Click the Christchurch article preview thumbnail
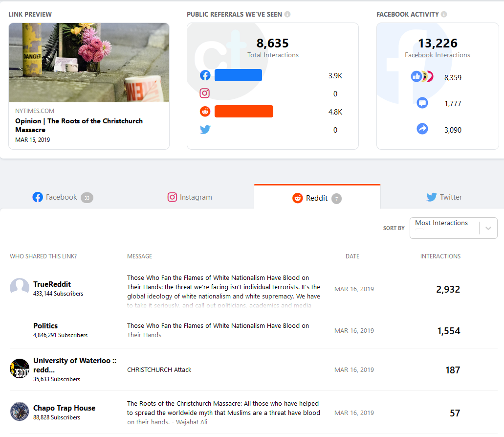 click(89, 63)
